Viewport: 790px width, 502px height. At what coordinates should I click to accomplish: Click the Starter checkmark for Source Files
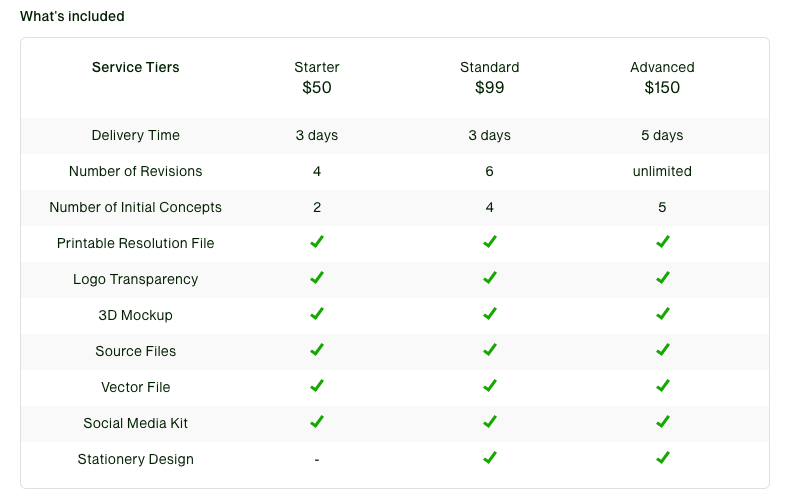(x=317, y=350)
